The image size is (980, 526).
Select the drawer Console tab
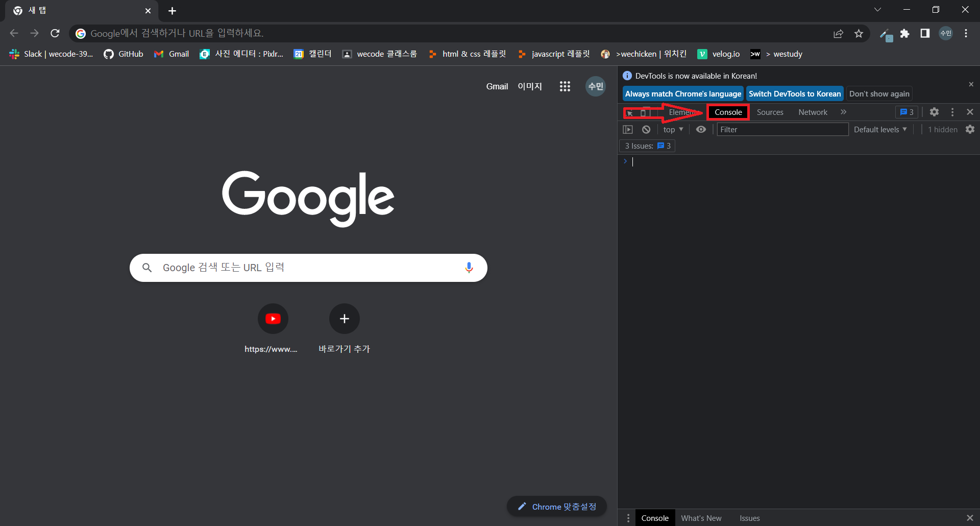[x=655, y=518]
